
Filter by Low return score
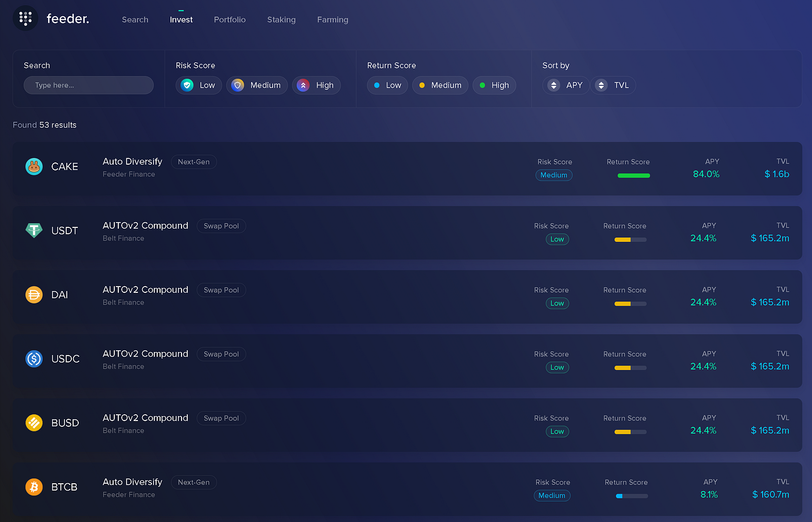[387, 85]
